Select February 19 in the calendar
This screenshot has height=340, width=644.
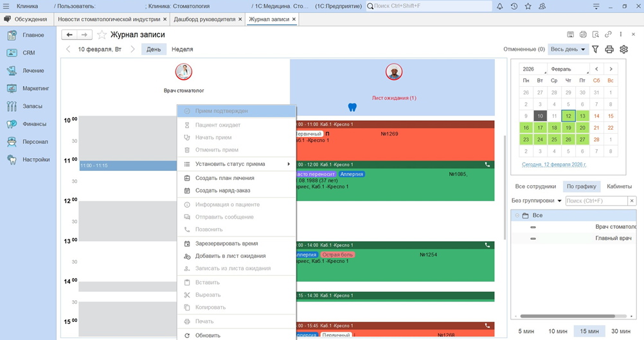click(568, 128)
